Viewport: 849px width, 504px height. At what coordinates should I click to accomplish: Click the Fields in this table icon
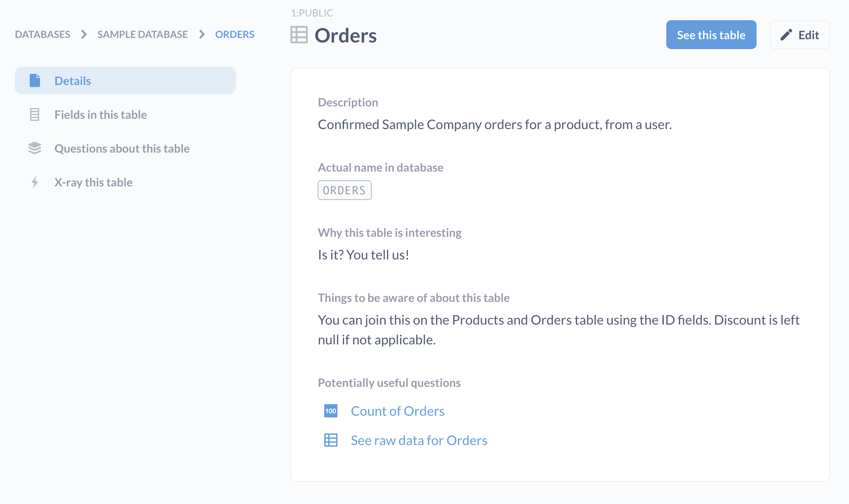(34, 113)
